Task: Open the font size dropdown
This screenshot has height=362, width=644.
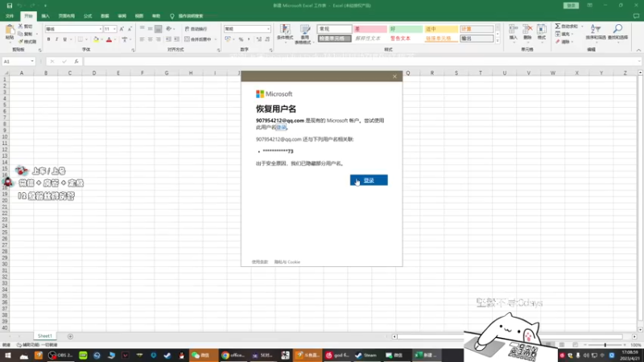Action: click(114, 29)
